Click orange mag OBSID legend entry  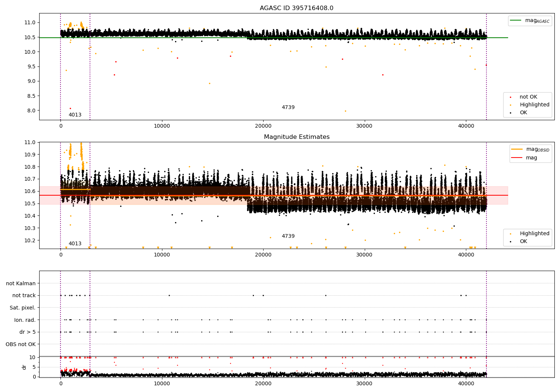point(531,149)
